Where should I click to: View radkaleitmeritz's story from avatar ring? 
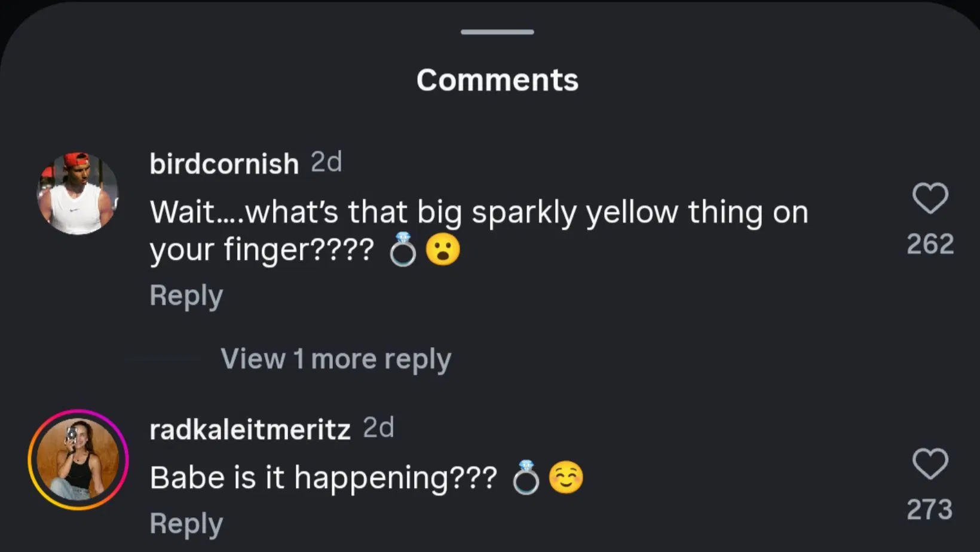pyautogui.click(x=78, y=459)
